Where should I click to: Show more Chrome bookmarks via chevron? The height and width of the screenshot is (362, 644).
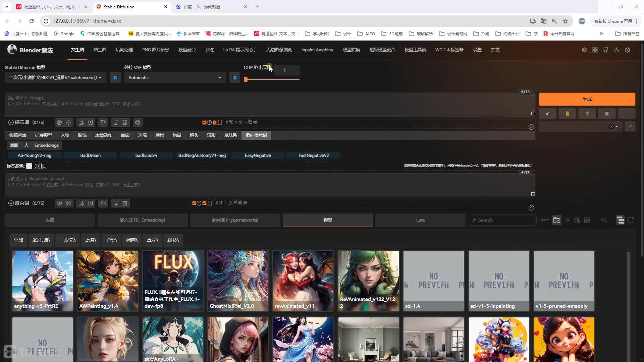coord(602,34)
